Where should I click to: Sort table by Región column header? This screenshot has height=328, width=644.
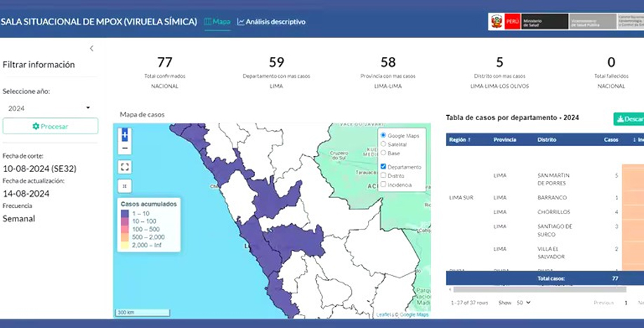click(460, 140)
